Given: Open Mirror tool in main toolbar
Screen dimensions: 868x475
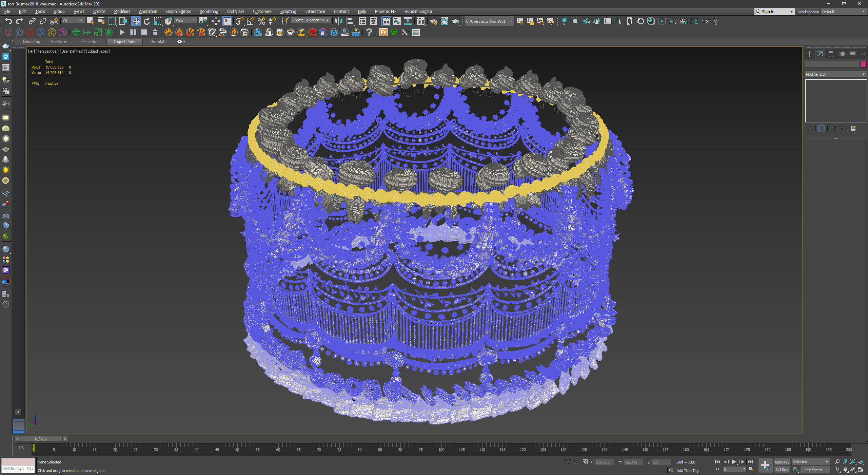Looking at the screenshot, I should click(338, 21).
